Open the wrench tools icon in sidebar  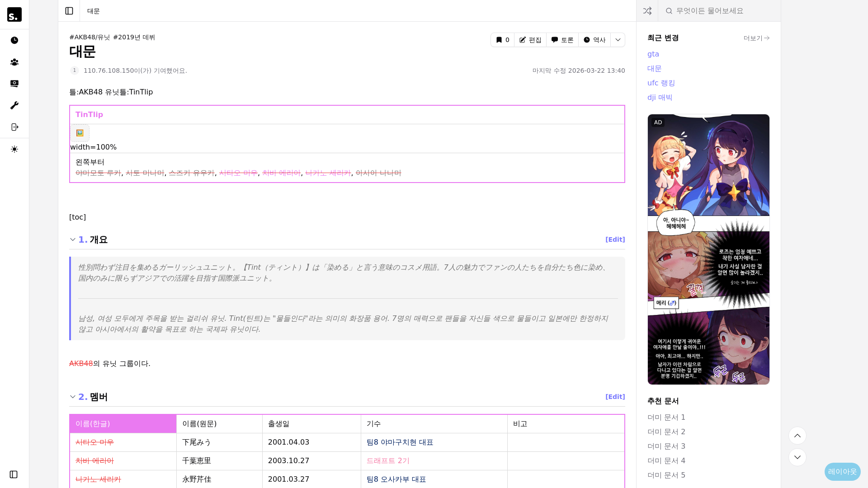click(x=14, y=105)
